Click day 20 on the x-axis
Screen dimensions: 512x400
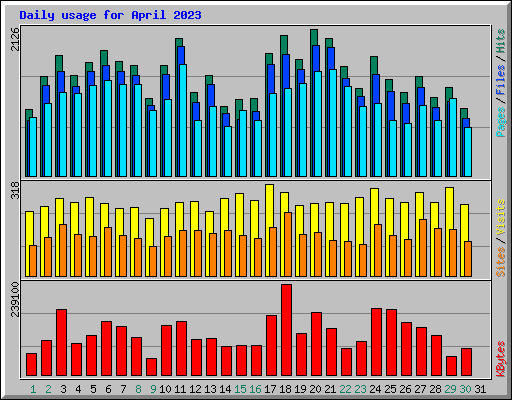(x=315, y=389)
